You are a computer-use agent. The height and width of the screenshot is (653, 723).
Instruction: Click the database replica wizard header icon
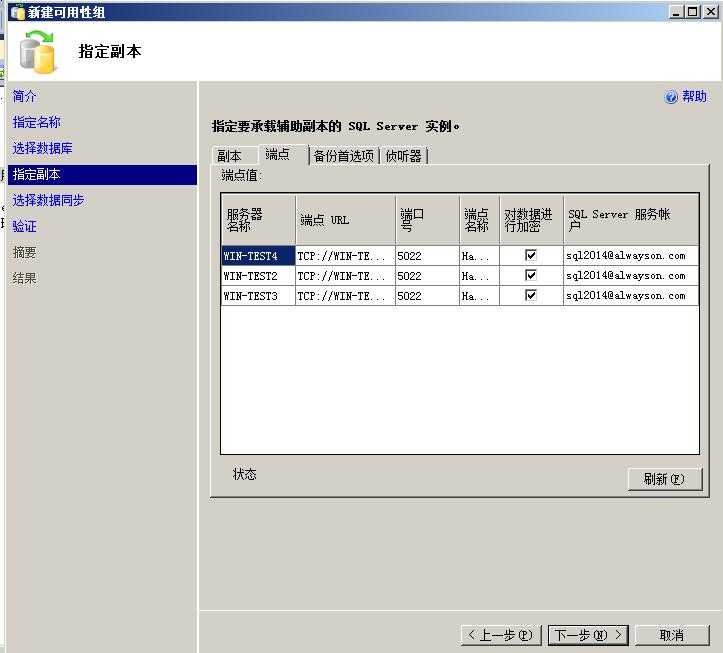click(x=37, y=52)
